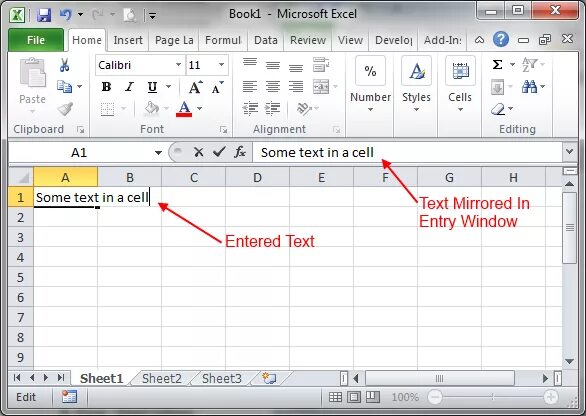Cancel entry with the X button
The height and width of the screenshot is (416, 586).
click(199, 152)
